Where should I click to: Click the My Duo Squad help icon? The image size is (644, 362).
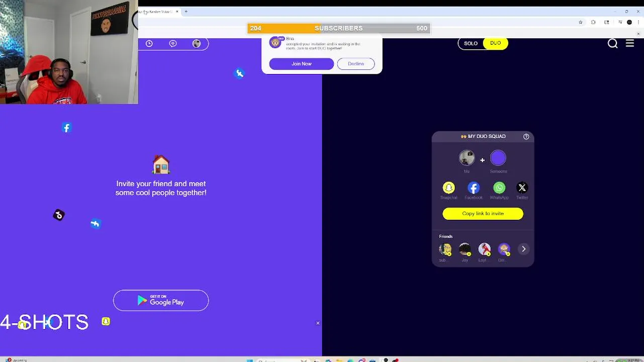tap(526, 136)
